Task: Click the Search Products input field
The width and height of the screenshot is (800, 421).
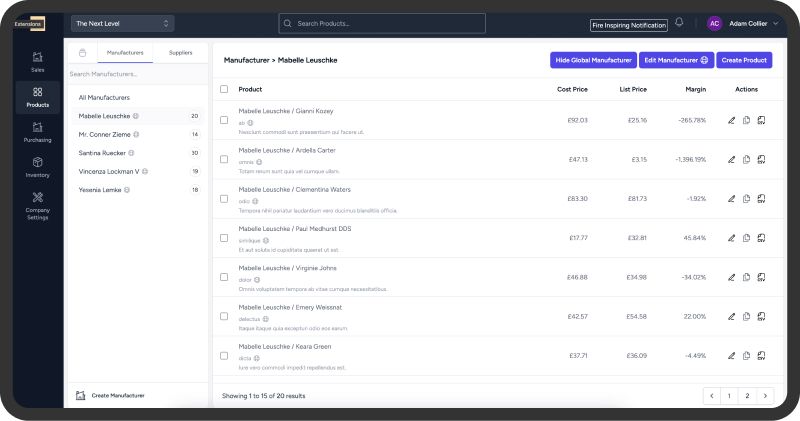Action: [382, 23]
